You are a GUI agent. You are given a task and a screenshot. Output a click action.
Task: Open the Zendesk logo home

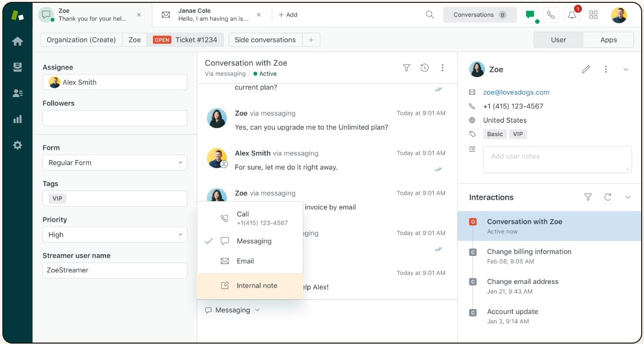[x=18, y=15]
